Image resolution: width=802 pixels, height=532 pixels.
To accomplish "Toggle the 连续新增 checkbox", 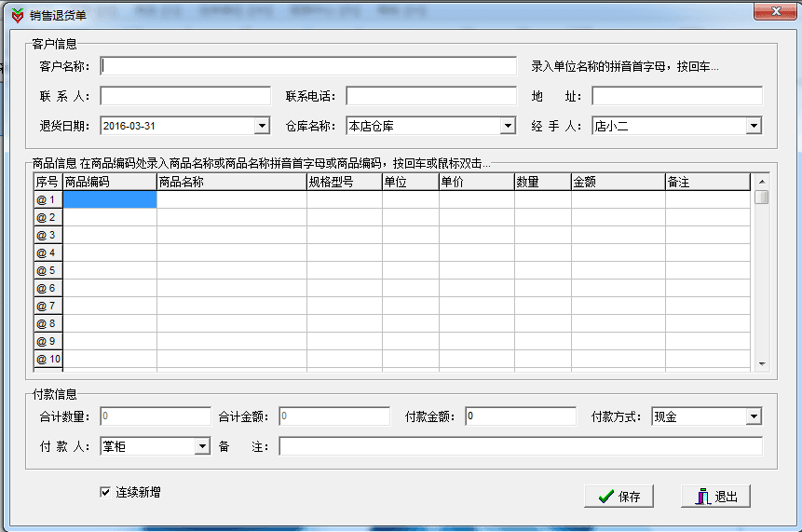I will pyautogui.click(x=105, y=492).
